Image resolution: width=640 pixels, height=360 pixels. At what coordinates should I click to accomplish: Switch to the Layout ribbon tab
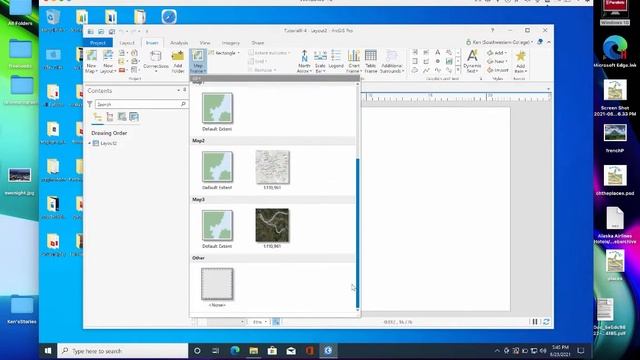pos(127,43)
